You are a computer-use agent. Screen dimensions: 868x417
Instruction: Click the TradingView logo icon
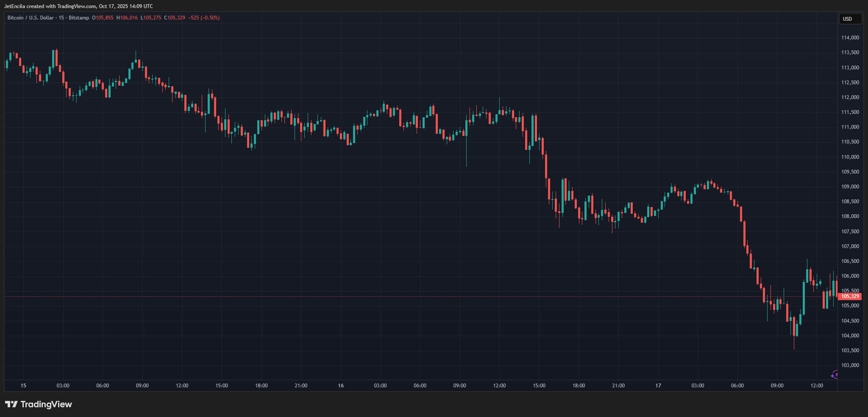11,404
